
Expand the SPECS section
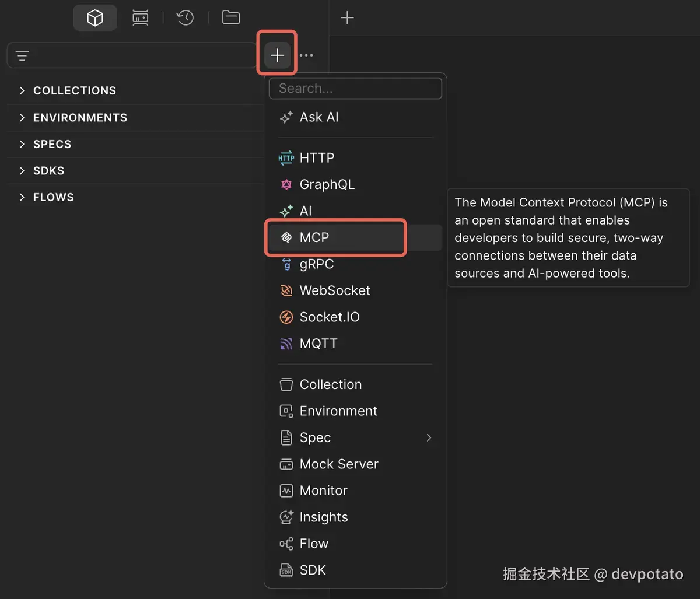(22, 144)
